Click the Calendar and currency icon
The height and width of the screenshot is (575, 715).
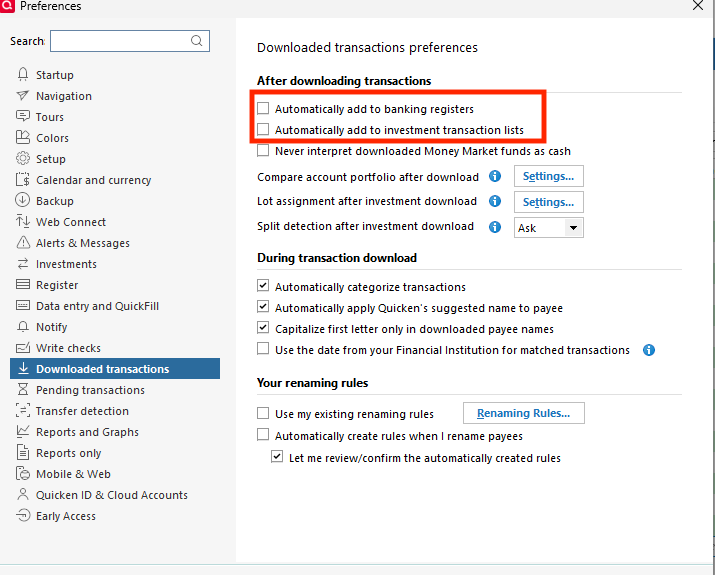pos(23,179)
